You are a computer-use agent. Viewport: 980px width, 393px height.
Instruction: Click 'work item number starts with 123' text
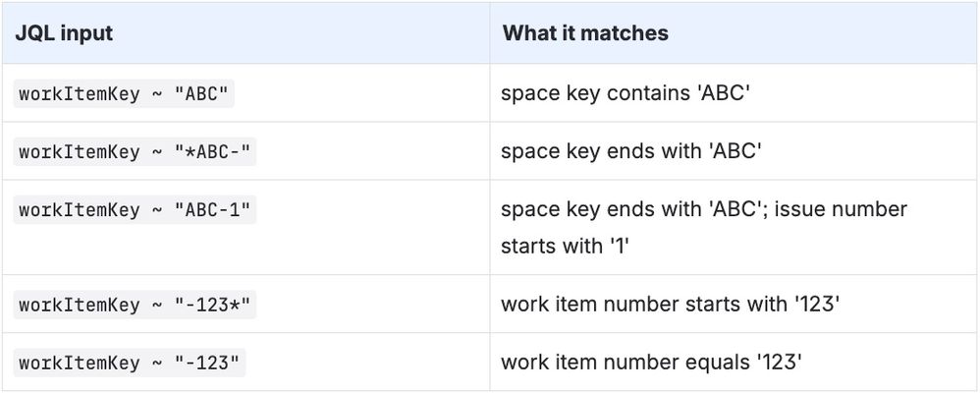point(670,305)
